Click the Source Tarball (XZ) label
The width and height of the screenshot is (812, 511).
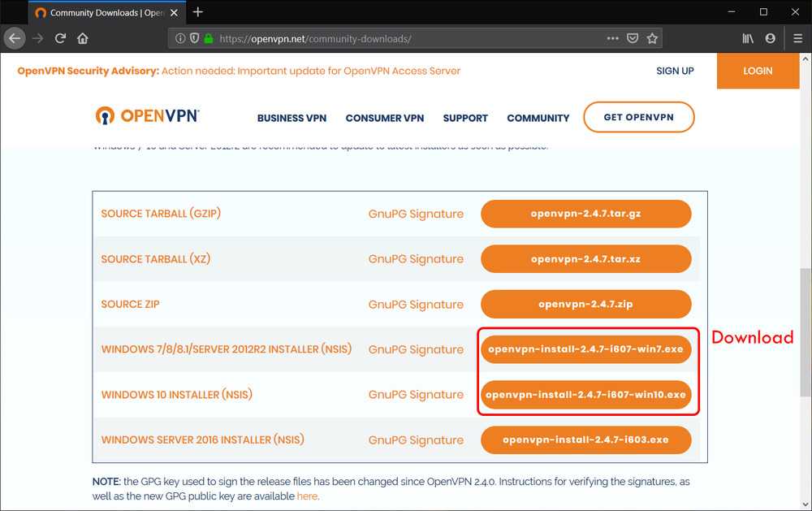[x=156, y=259]
